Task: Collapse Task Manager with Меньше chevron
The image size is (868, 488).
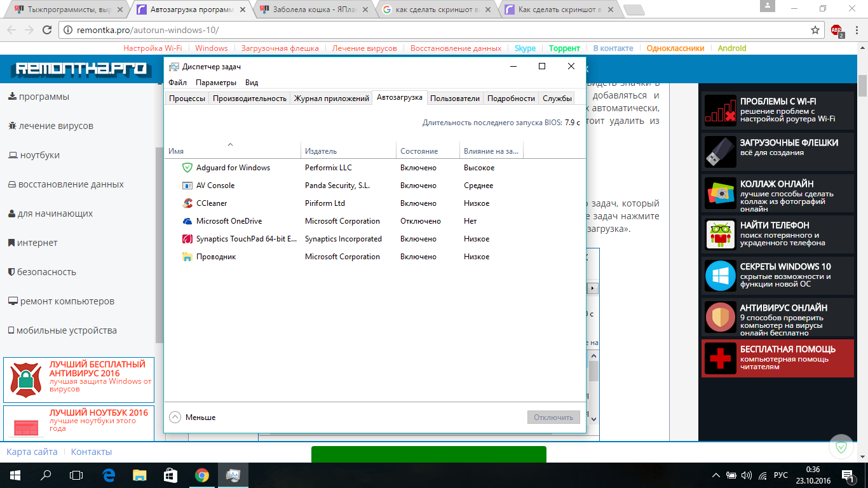Action: pyautogui.click(x=175, y=417)
